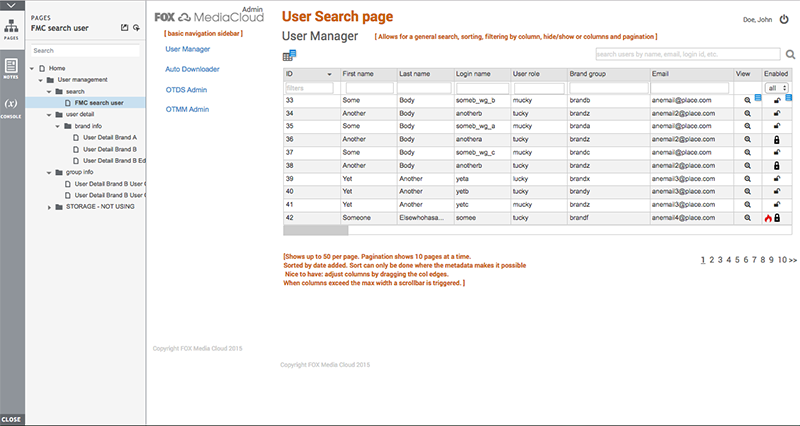Viewport: 800px width, 426px height.
Task: Go to pagination page 5
Action: [735, 259]
